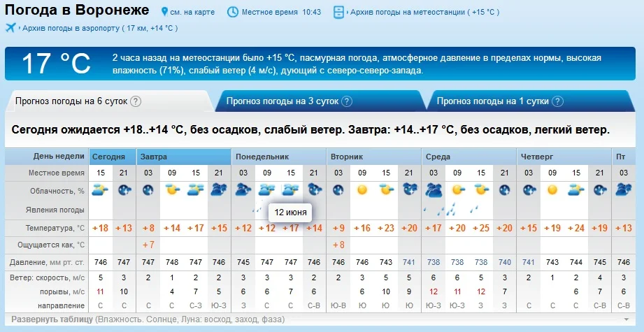
Task: Click rain drops icon for Среда 15:00
Action: (475, 209)
